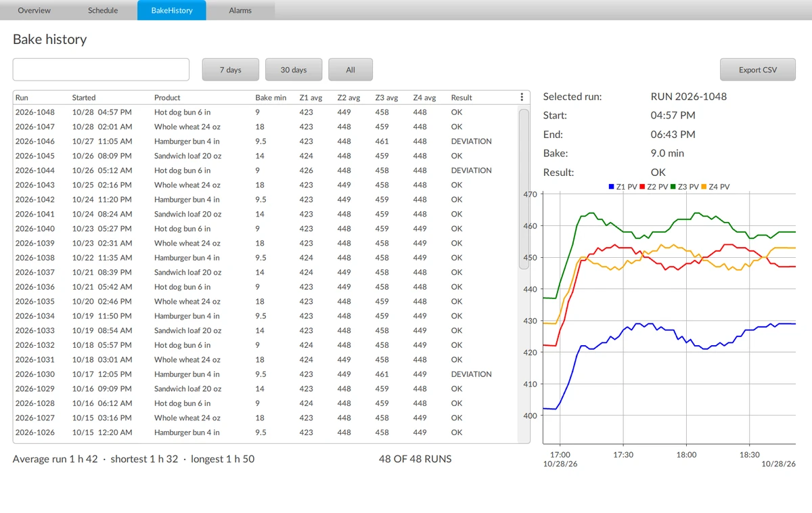Select run 2026-1042 row
The height and width of the screenshot is (513, 812).
265,200
